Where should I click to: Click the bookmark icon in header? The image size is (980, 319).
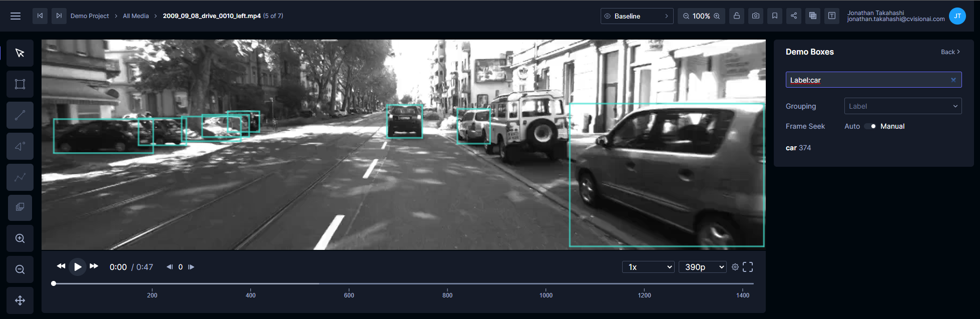click(x=775, y=16)
